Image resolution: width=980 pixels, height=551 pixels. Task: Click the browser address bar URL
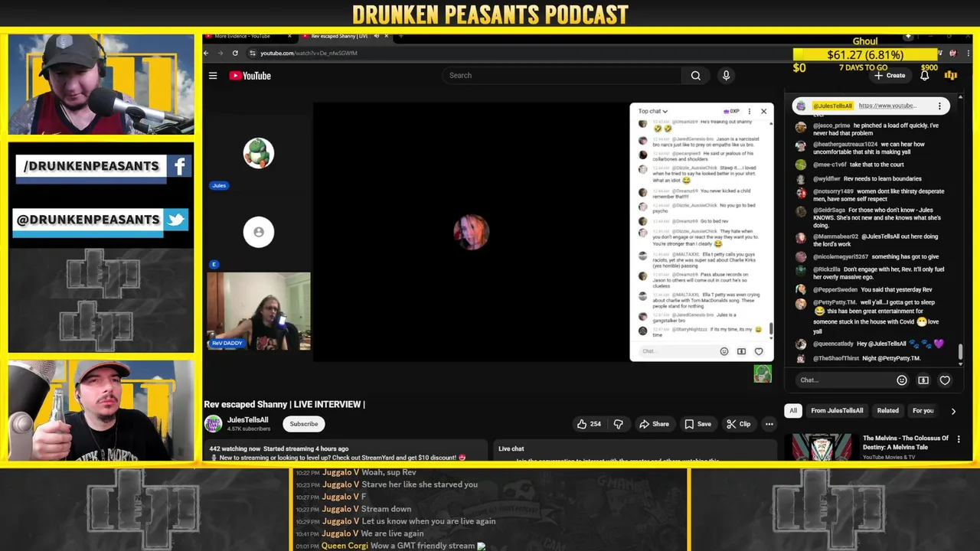tap(309, 54)
